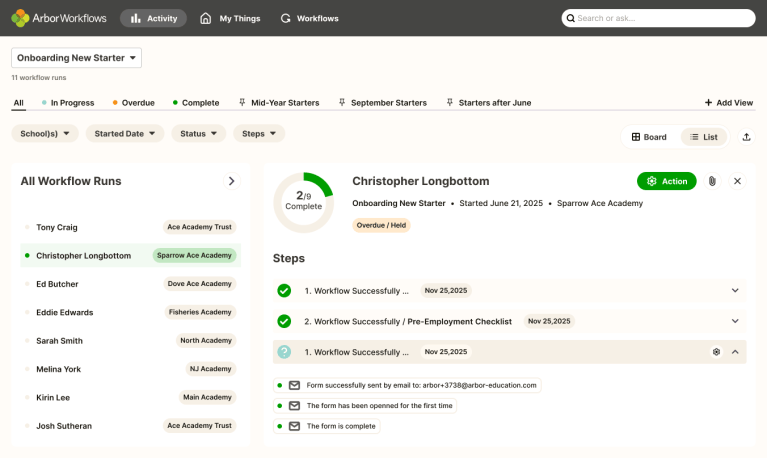This screenshot has width=767, height=458.
Task: Click the export upload icon
Action: pyautogui.click(x=746, y=137)
